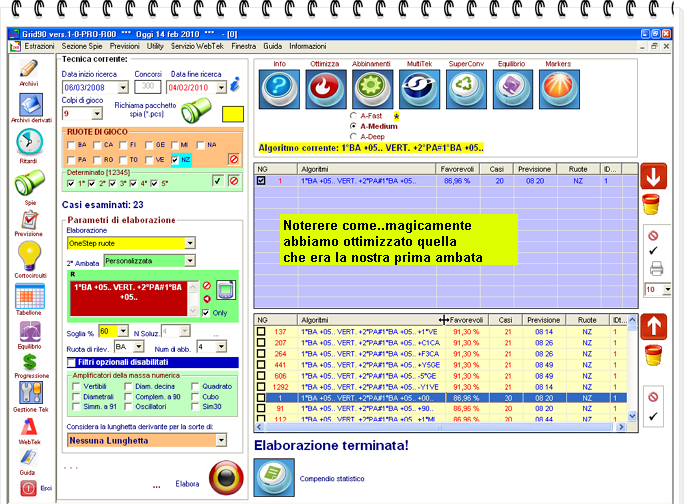Open Archivi derivati sidebar icon

coord(31,105)
